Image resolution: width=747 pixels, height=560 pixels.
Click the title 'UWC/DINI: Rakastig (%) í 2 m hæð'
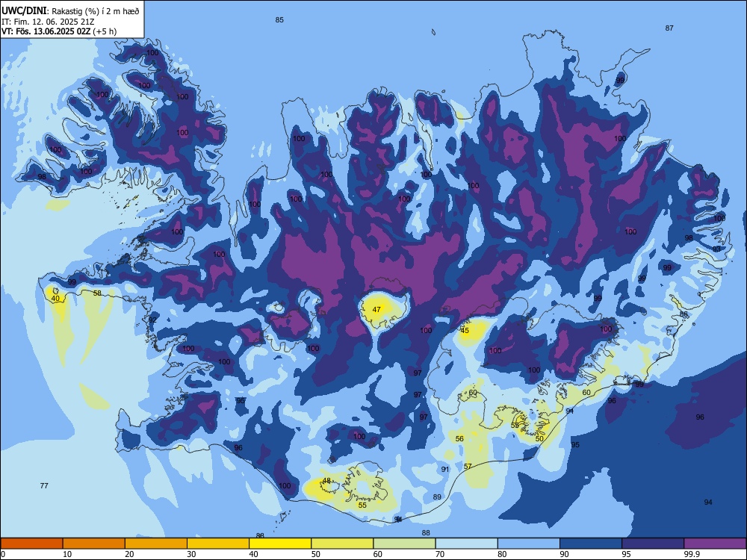point(70,10)
